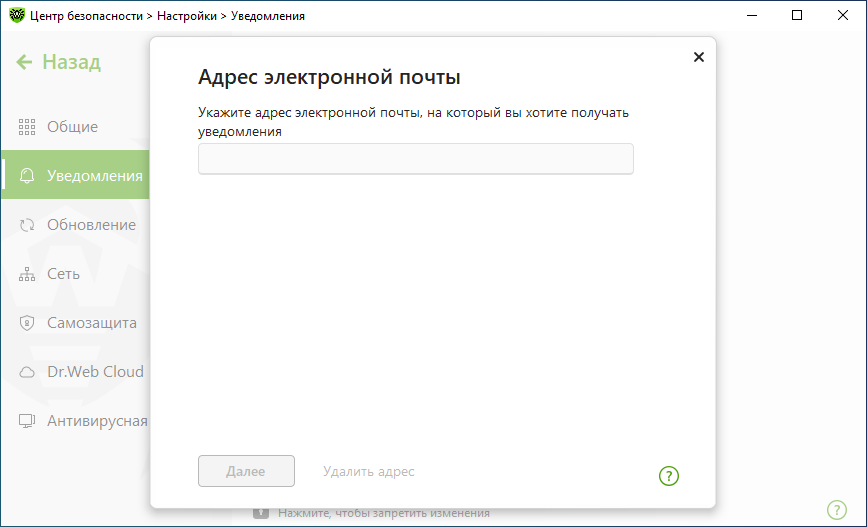Click the Удалить адрес link
867x527 pixels.
click(x=368, y=472)
